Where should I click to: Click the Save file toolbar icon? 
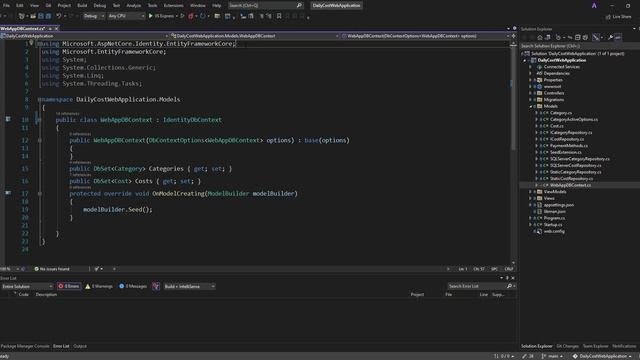(x=40, y=16)
